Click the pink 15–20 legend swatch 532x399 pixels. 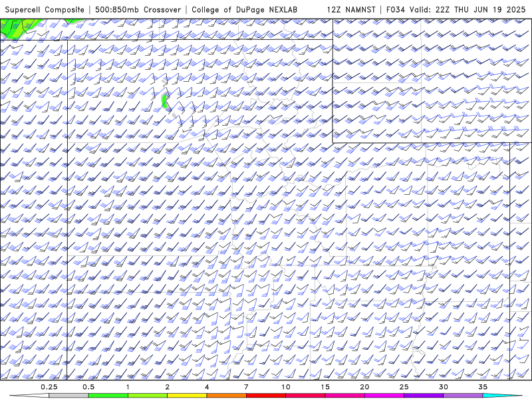click(x=344, y=396)
